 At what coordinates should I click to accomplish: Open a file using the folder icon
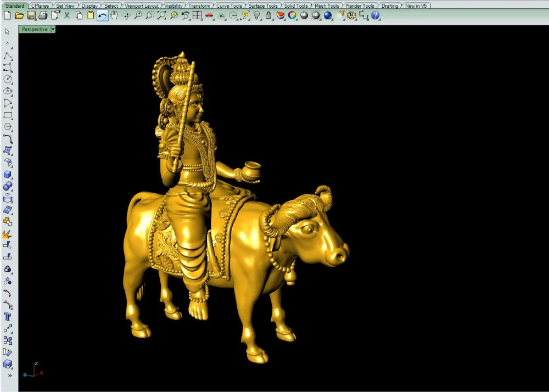19,15
